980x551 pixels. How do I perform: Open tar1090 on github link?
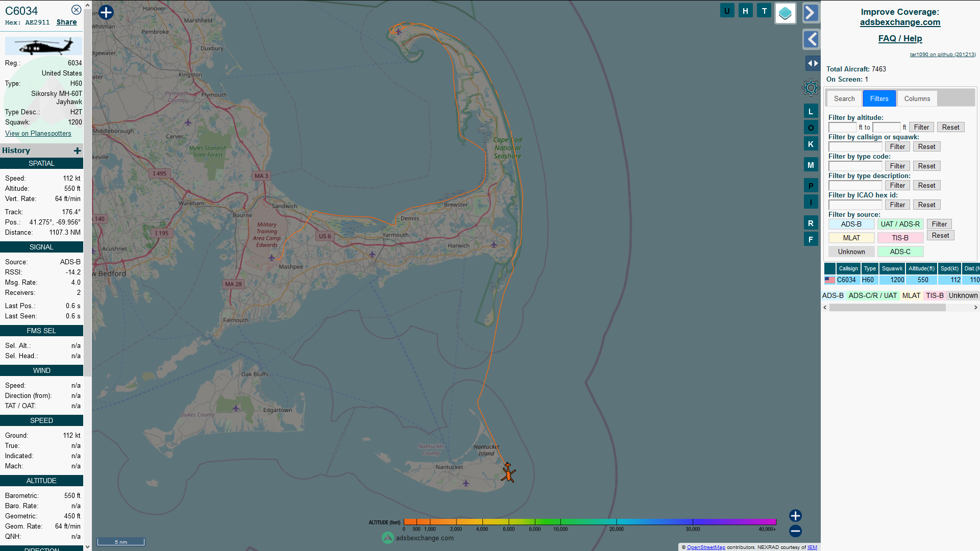pos(943,54)
